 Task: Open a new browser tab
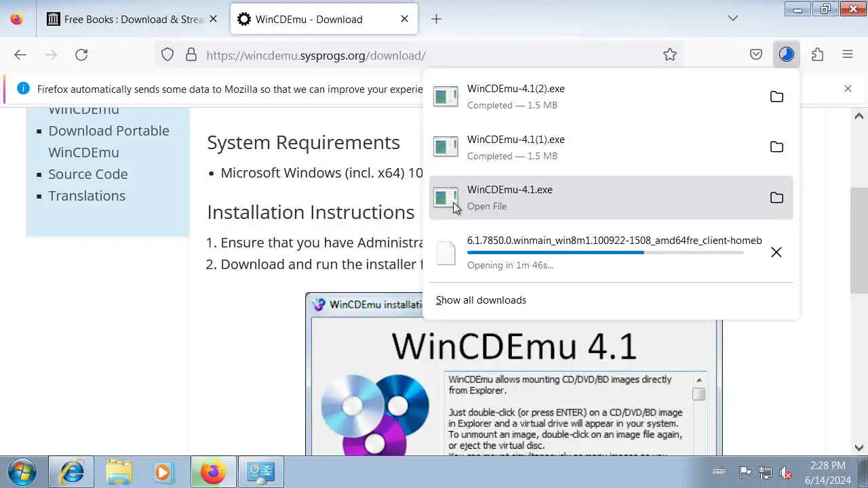coord(436,19)
